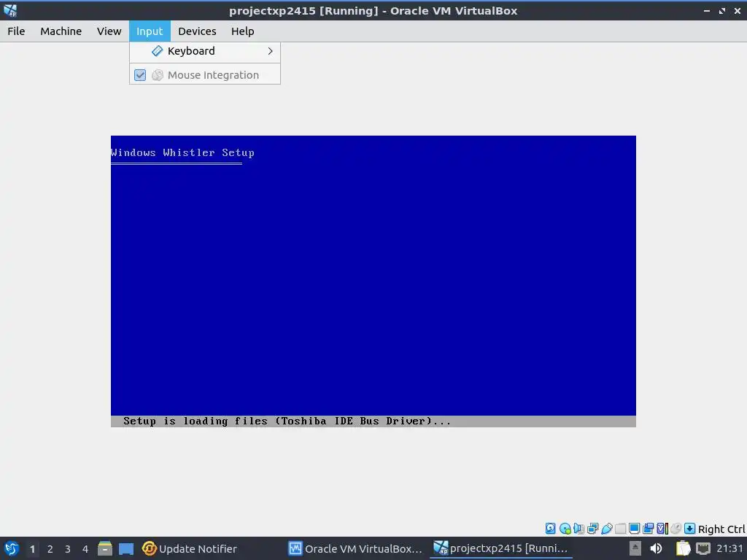This screenshot has height=560, width=747.
Task: Open the File menu
Action: [16, 31]
